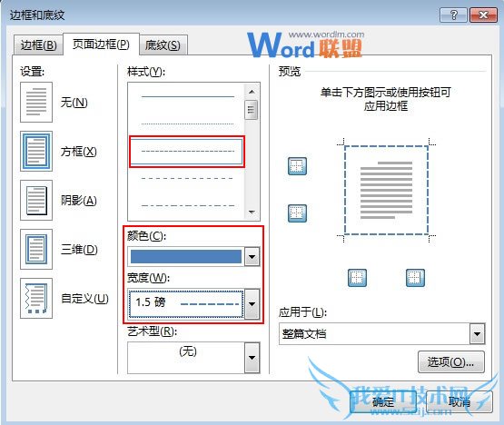Select the solid line style
Screen dimensions: 504x425
(187, 96)
